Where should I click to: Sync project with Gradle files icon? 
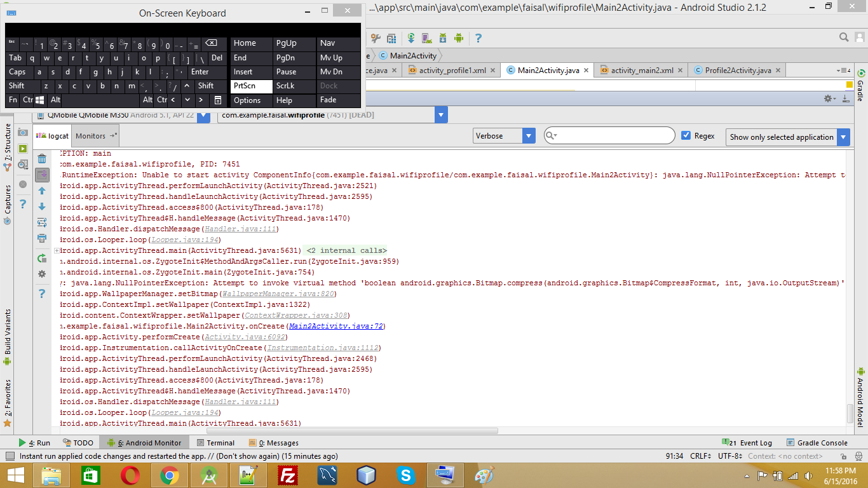411,38
